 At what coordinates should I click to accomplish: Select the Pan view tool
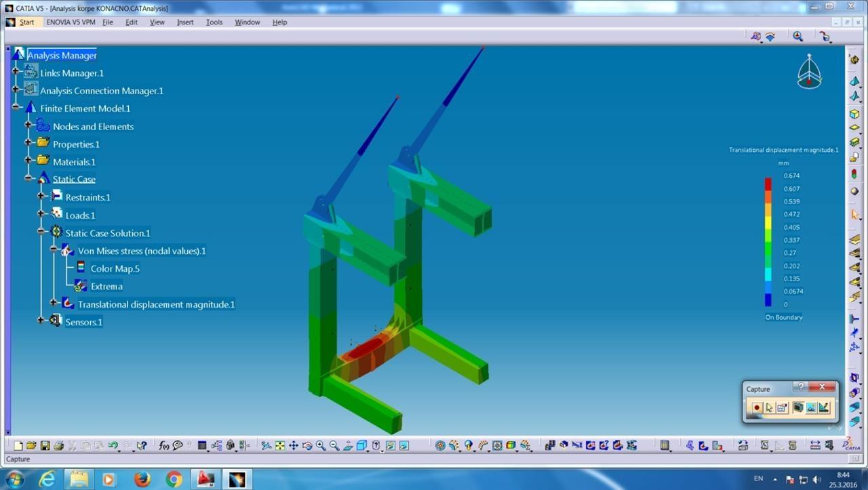pyautogui.click(x=294, y=445)
